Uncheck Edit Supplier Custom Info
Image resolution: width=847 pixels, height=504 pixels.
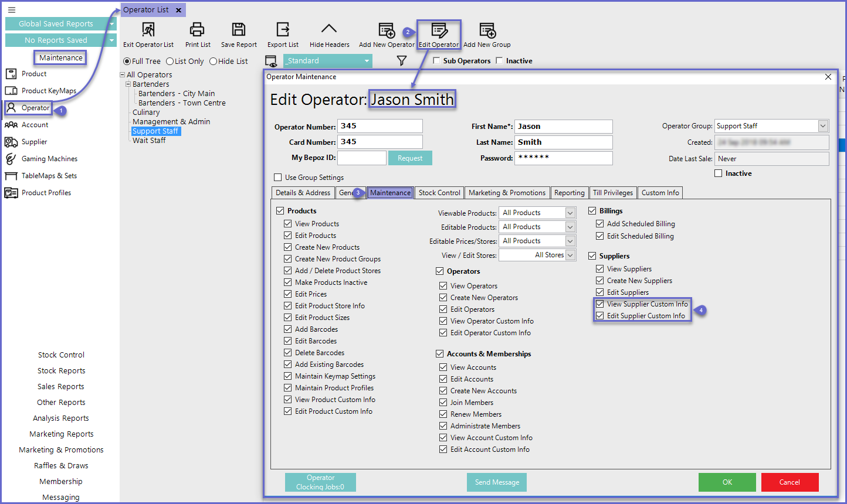pyautogui.click(x=600, y=316)
